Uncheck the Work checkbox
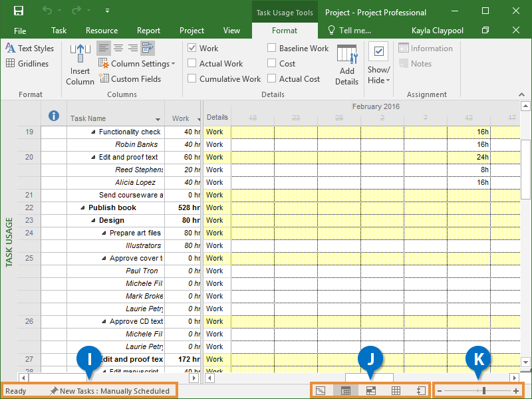 click(192, 48)
